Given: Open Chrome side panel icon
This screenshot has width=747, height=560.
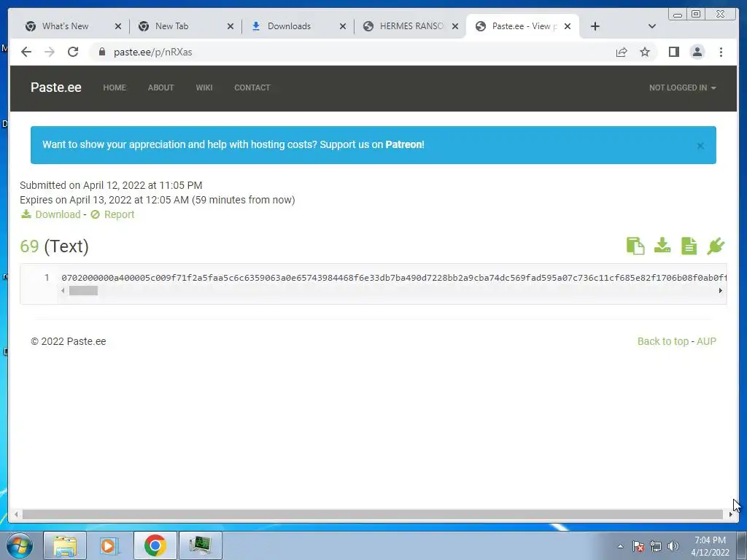Looking at the screenshot, I should 673,52.
